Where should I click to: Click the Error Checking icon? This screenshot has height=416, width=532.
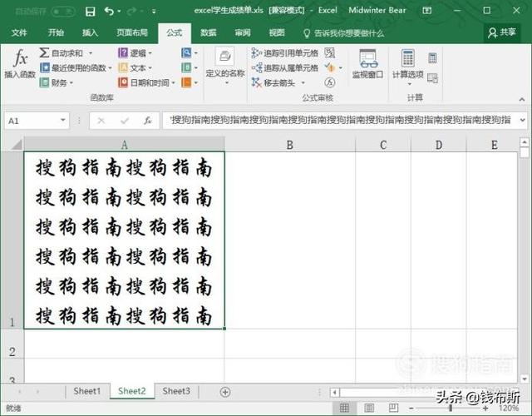(329, 67)
